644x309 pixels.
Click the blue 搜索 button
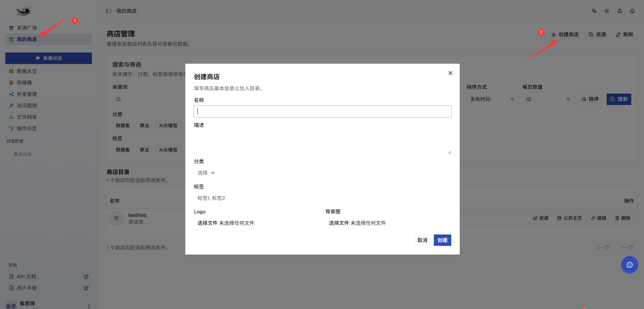click(x=619, y=99)
